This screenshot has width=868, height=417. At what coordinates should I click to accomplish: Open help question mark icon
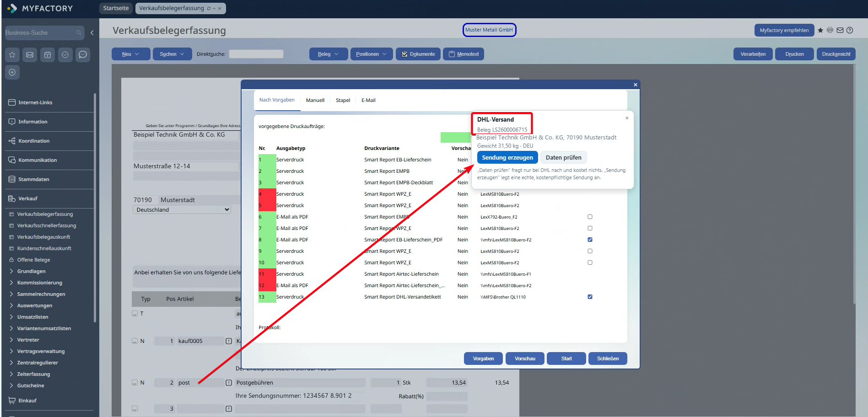[850, 30]
